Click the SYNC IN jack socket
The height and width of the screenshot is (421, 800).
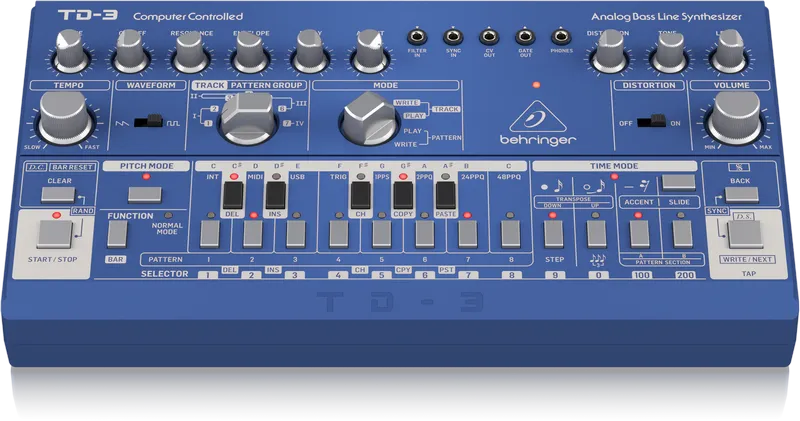pos(453,37)
